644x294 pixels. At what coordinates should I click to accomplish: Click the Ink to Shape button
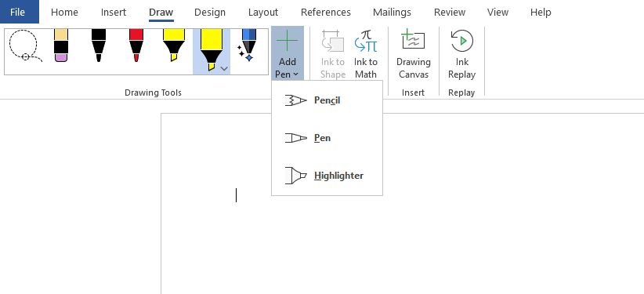(x=332, y=54)
